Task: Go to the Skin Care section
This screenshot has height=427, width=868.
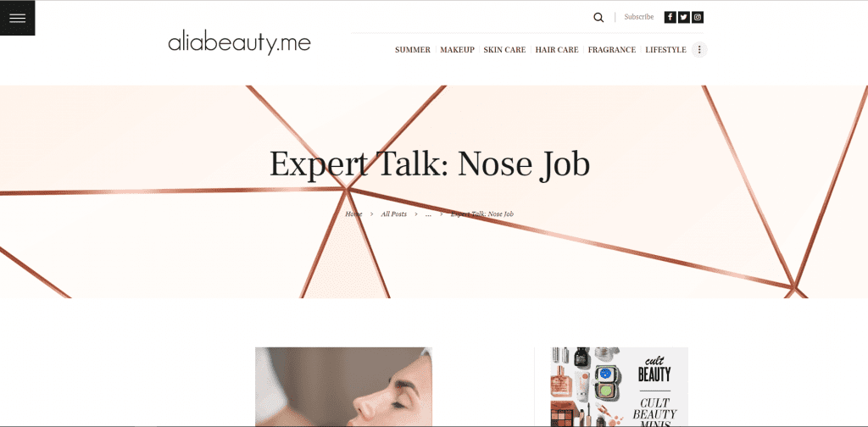Action: pos(505,50)
